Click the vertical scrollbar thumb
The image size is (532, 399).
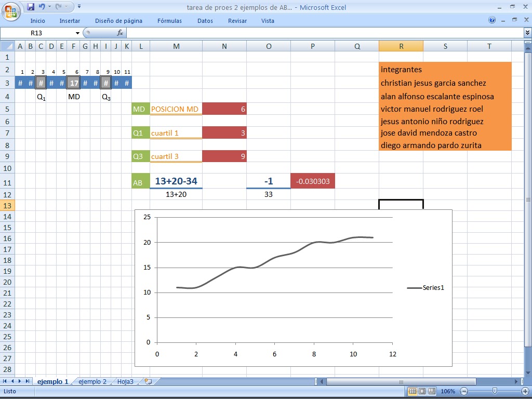pyautogui.click(x=528, y=200)
